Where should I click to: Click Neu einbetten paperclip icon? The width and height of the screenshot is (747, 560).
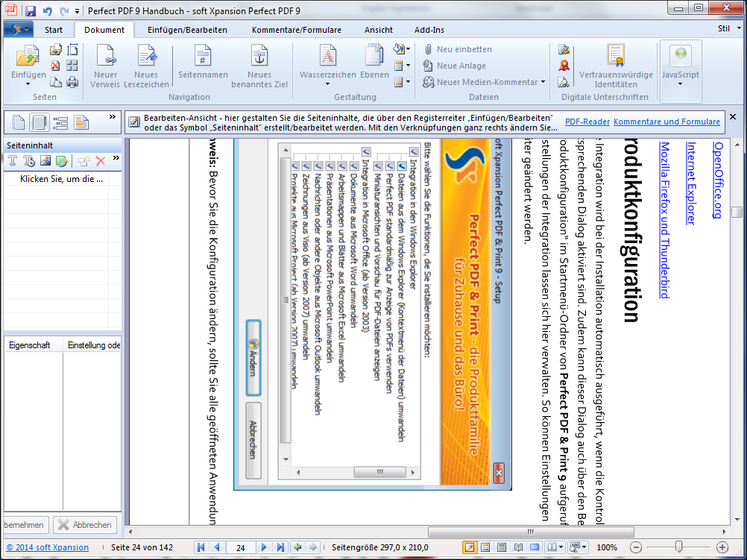pyautogui.click(x=428, y=49)
